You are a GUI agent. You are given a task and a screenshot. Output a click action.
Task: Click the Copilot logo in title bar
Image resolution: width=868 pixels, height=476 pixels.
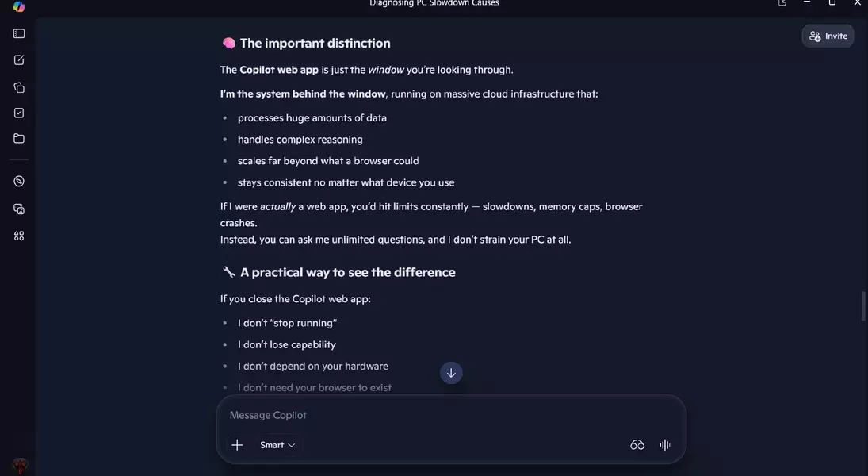pos(19,6)
